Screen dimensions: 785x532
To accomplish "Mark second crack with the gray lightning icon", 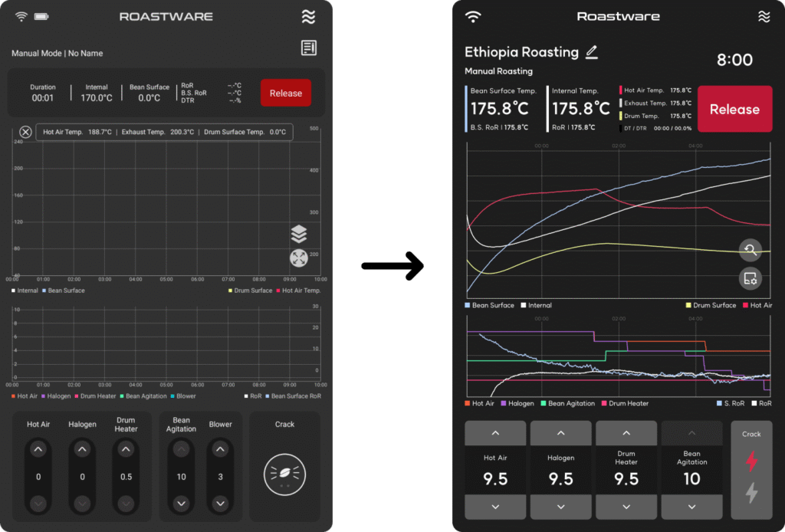I will coord(751,493).
